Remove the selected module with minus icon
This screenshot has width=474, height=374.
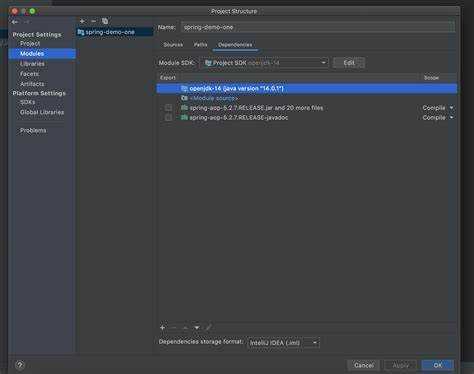click(x=94, y=21)
